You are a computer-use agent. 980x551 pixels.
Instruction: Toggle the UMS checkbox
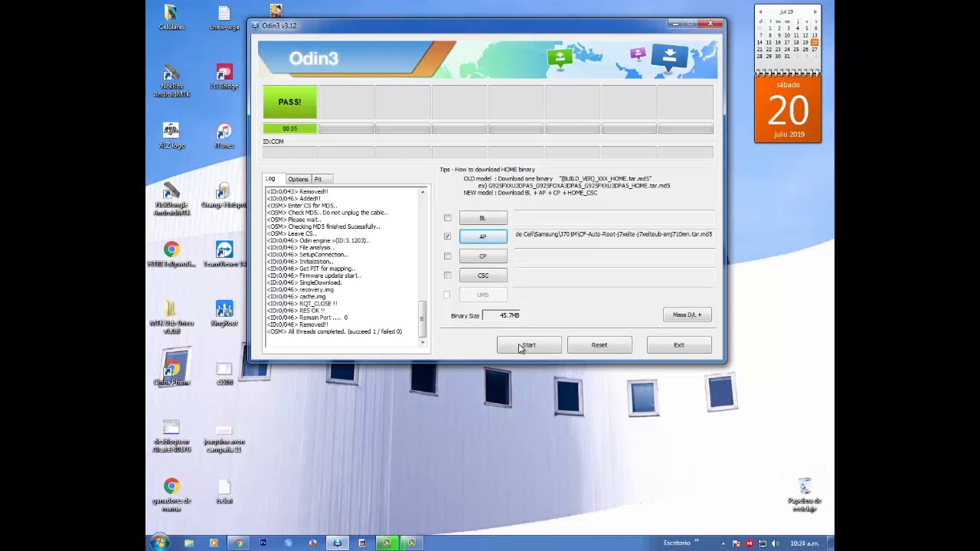pyautogui.click(x=447, y=295)
